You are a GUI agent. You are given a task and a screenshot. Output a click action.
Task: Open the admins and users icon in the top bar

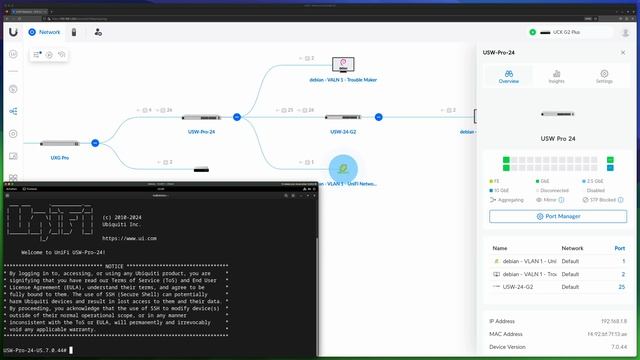click(98, 32)
